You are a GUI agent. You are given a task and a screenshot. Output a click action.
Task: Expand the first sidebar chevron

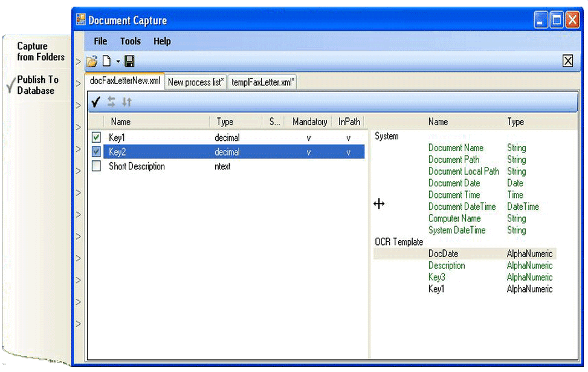coord(78,60)
